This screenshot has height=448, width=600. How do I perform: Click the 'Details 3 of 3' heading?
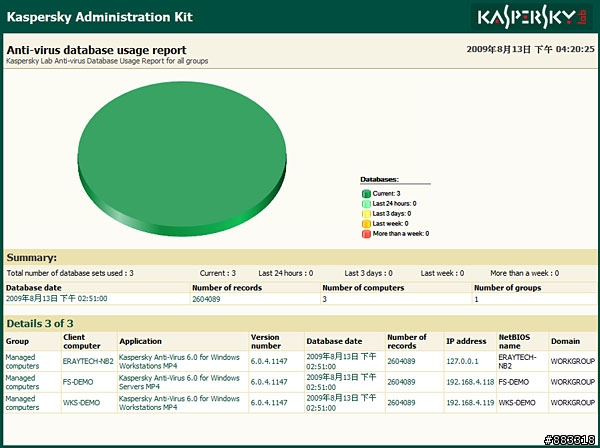pyautogui.click(x=40, y=324)
